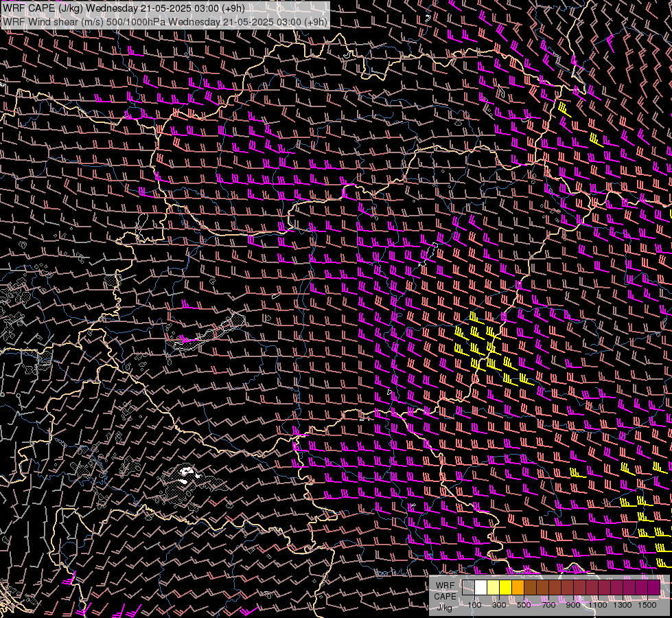Click the J/kg unit label in legend
Image resolution: width=672 pixels, height=618 pixels.
(444, 608)
